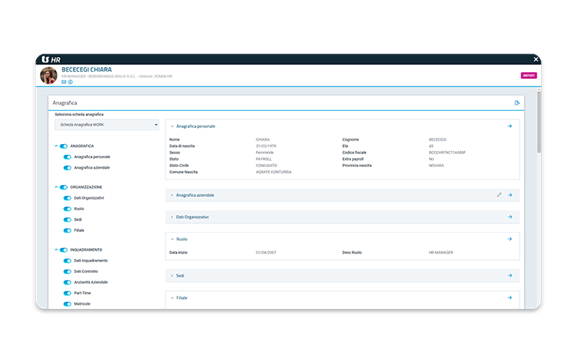Collapse the ORGANIZZAZIONE group caret
The image size is (576, 362).
pyautogui.click(x=56, y=187)
